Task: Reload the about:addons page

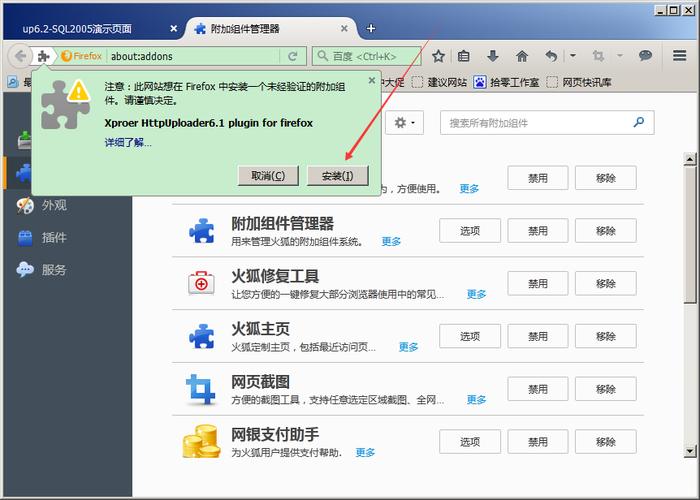Action: coord(293,56)
